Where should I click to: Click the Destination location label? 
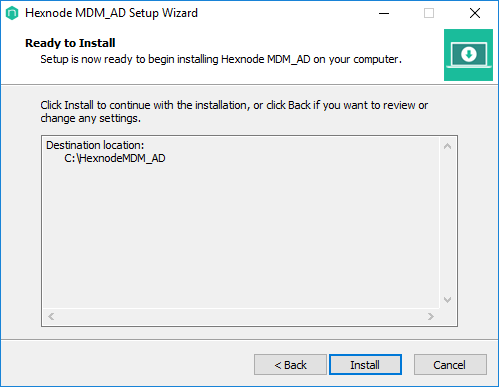[x=95, y=145]
